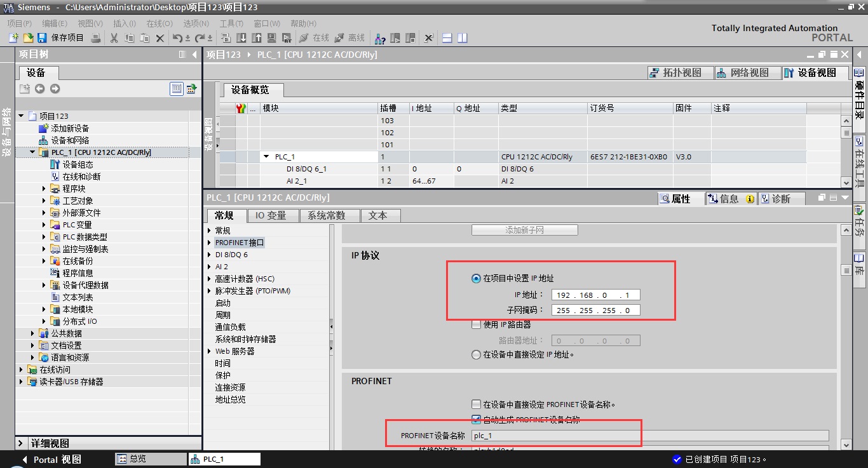The width and height of the screenshot is (868, 468).
Task: Click the Copy toolbar icon
Action: click(x=130, y=38)
